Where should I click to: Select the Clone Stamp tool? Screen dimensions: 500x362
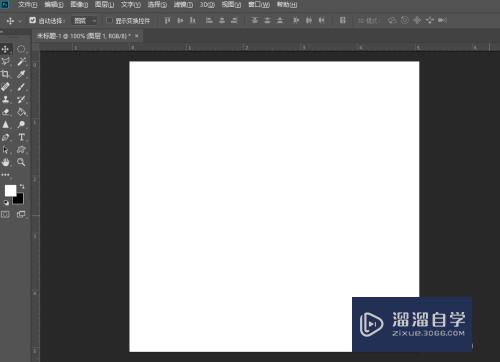(x=5, y=99)
